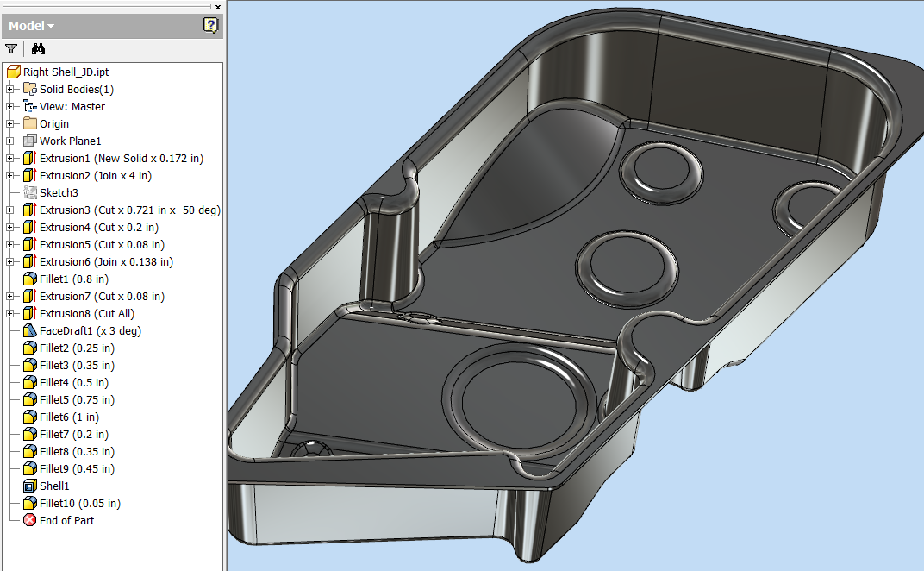The width and height of the screenshot is (924, 571).
Task: Open the browser help question icon
Action: click(x=210, y=25)
